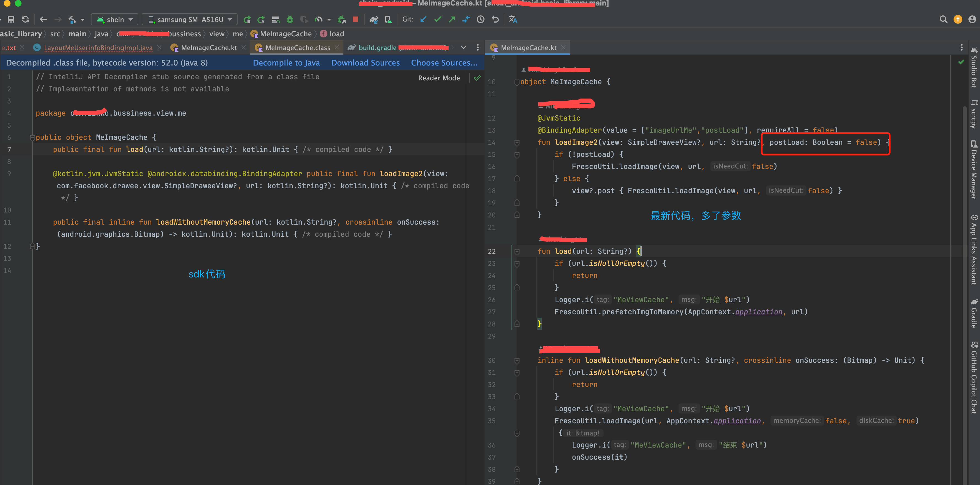
Task: Toggle Reader Mode in decompiled editor
Action: pos(439,78)
